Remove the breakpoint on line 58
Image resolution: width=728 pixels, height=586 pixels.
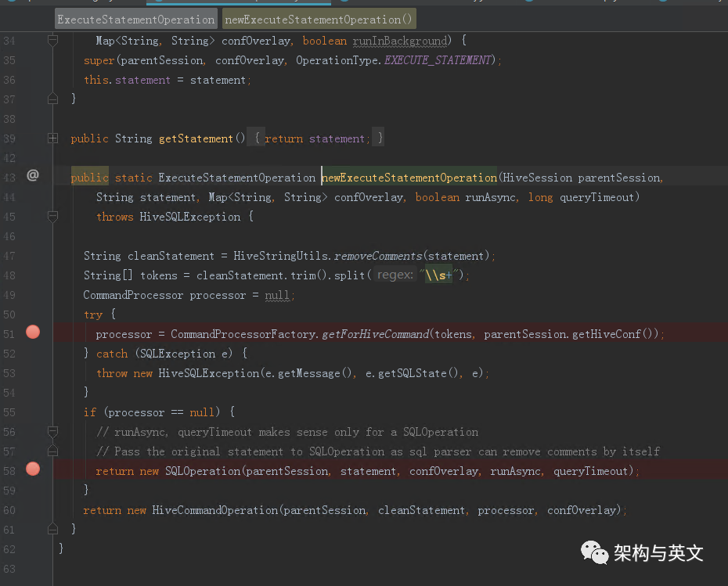(x=33, y=469)
